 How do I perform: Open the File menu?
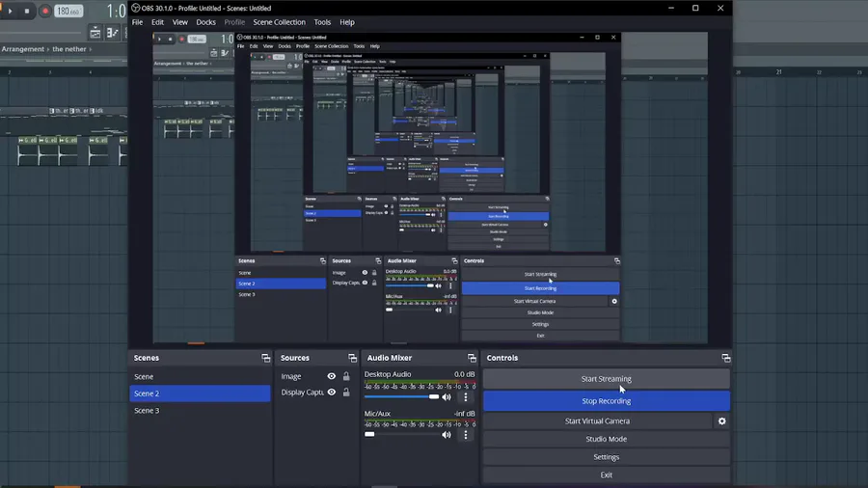(x=137, y=22)
